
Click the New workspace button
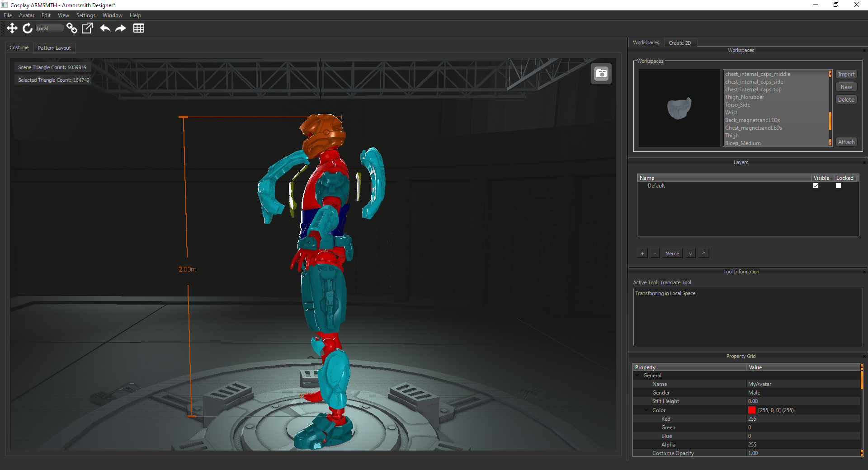846,87
